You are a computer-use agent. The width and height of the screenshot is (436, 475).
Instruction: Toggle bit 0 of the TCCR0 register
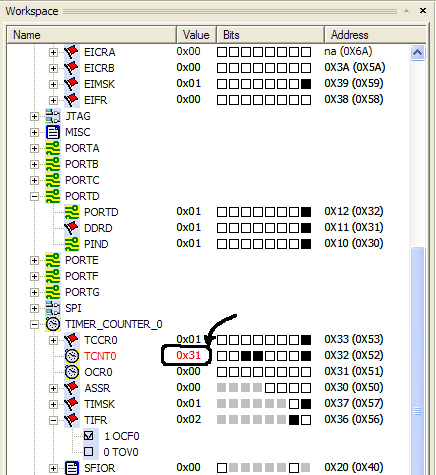pos(306,340)
